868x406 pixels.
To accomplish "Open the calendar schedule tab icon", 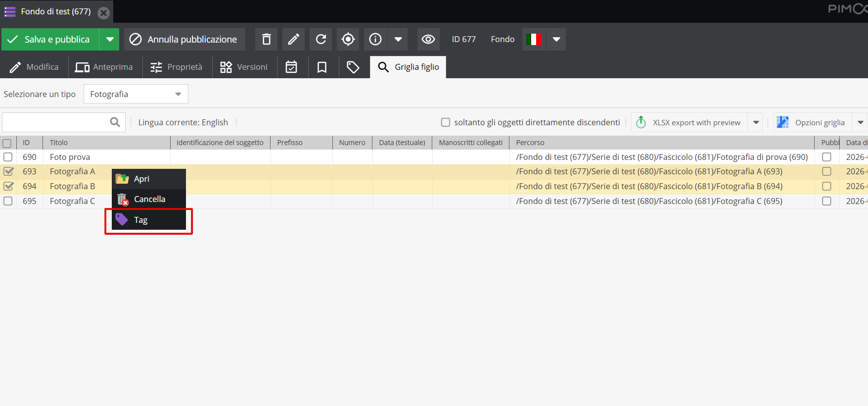I will [x=291, y=67].
